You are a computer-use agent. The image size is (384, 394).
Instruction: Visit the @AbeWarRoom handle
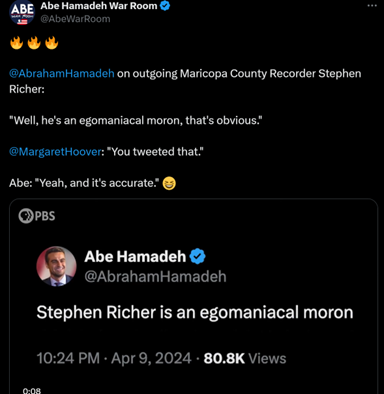click(x=75, y=19)
